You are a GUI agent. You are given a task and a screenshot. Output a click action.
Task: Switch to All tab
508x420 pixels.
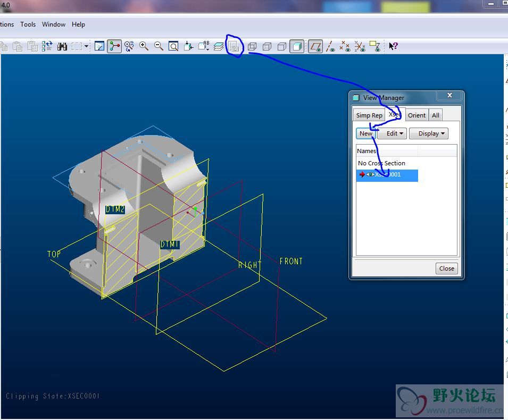tap(436, 115)
